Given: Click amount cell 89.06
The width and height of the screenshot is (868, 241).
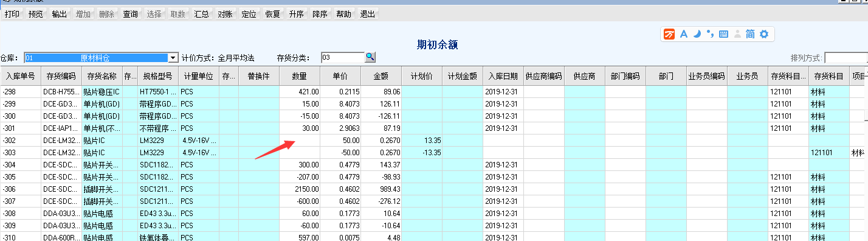Looking at the screenshot, I should (381, 91).
